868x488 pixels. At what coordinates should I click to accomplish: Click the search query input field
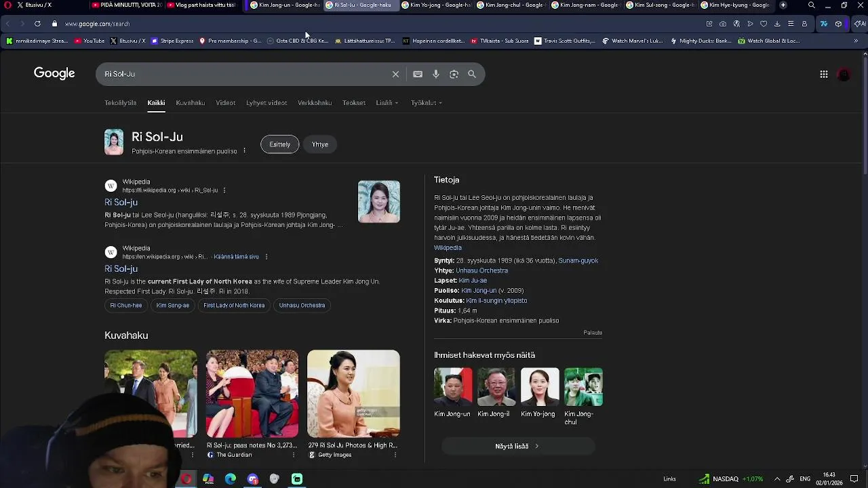[x=244, y=74]
